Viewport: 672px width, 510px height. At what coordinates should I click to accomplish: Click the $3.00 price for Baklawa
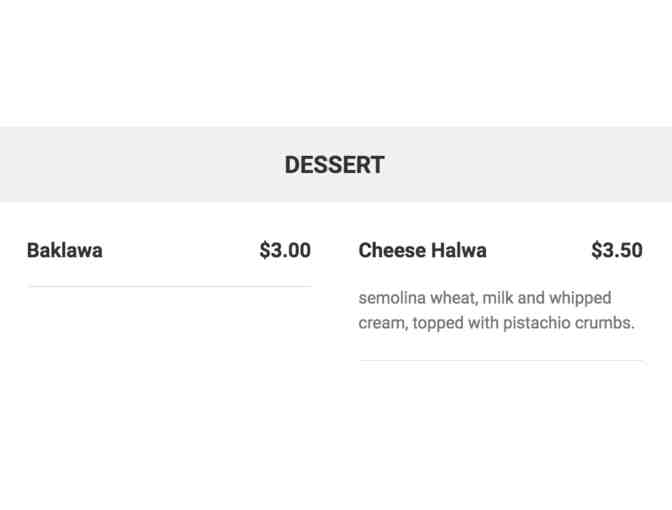pos(285,250)
